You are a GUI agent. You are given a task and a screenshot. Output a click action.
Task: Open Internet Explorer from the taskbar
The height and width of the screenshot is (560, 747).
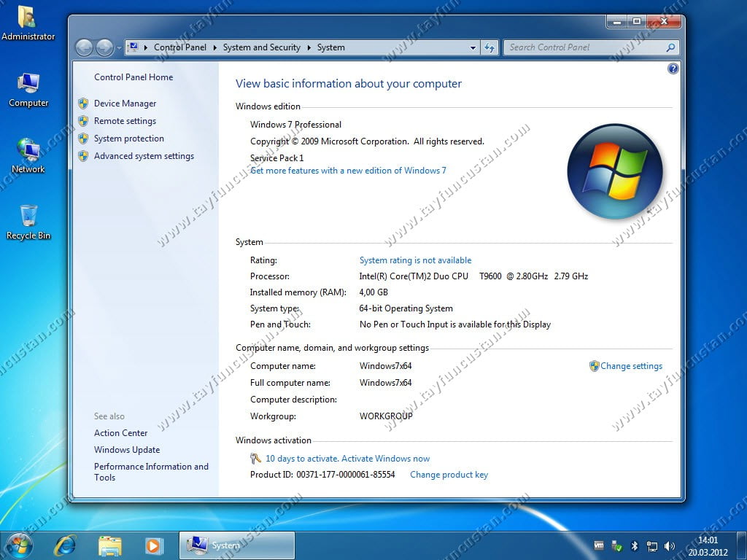click(x=65, y=545)
